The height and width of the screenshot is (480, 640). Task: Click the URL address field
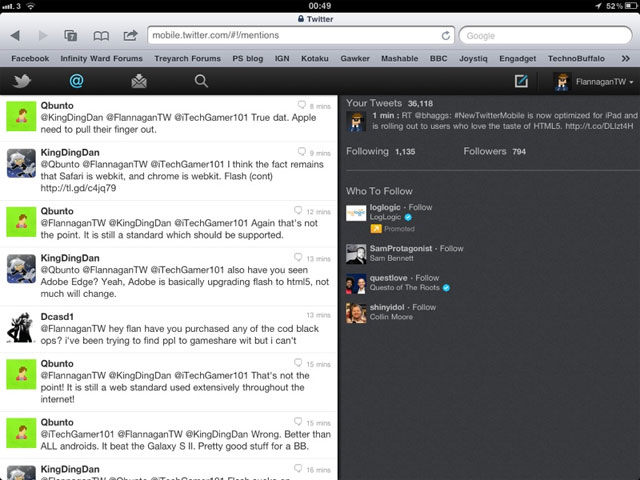[x=301, y=35]
